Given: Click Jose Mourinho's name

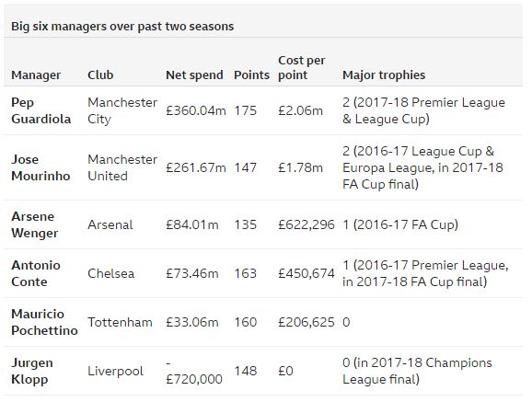Looking at the screenshot, I should (x=40, y=167).
